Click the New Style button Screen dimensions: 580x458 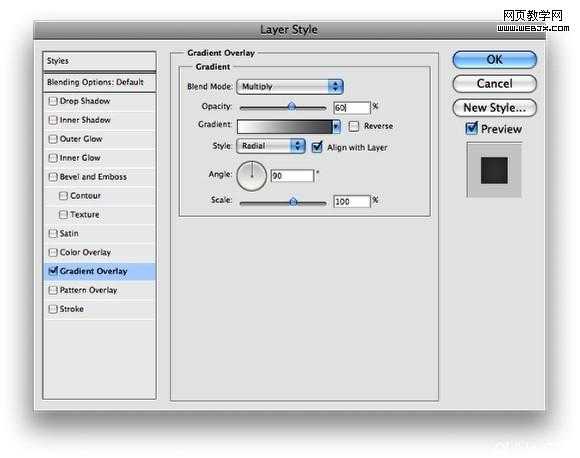495,108
